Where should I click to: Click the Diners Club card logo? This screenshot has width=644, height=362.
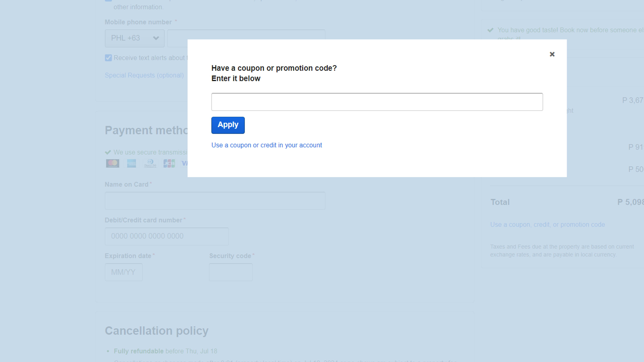point(150,163)
